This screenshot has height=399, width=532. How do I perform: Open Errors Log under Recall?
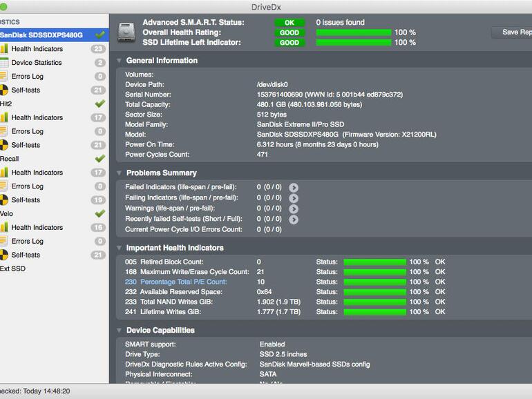[55, 186]
